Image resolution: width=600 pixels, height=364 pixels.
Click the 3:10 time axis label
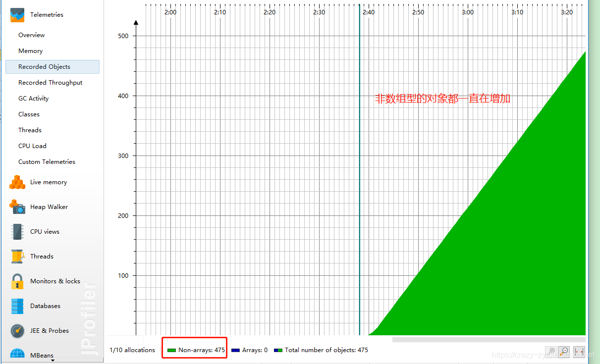[517, 12]
